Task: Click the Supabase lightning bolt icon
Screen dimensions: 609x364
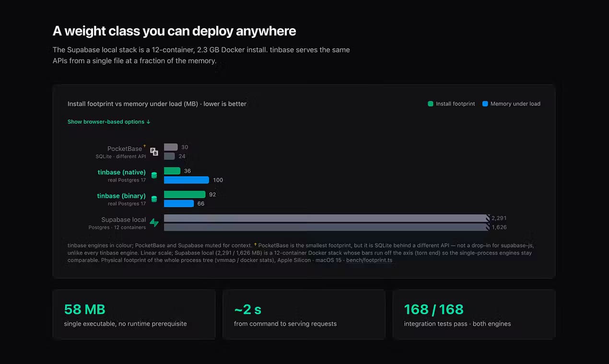Action: click(x=154, y=223)
